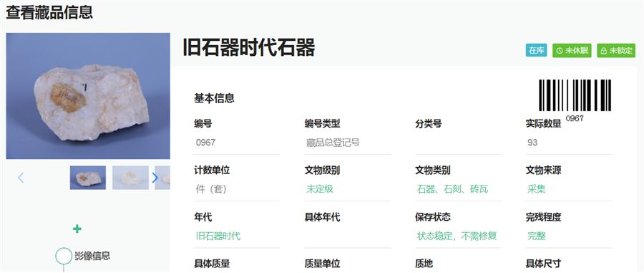Click the 0967 text under barcode
Image resolution: width=644 pixels, height=273 pixels.
tap(575, 118)
